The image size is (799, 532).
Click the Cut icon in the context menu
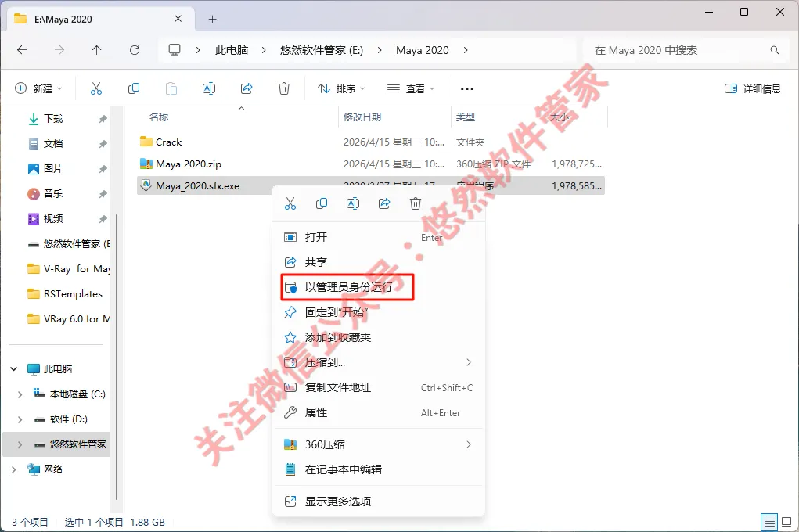290,204
